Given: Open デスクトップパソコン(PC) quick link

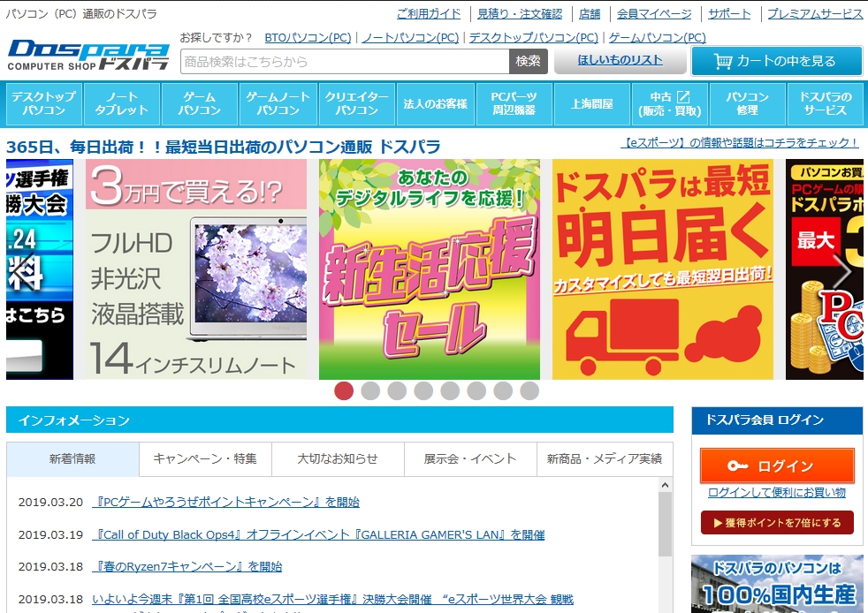Looking at the screenshot, I should 534,38.
